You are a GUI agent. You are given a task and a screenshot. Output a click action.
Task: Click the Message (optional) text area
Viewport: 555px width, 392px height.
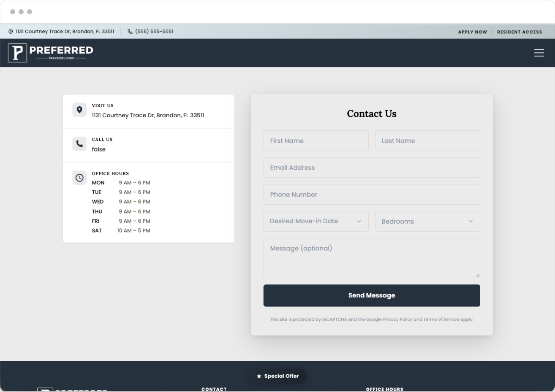[x=372, y=258]
